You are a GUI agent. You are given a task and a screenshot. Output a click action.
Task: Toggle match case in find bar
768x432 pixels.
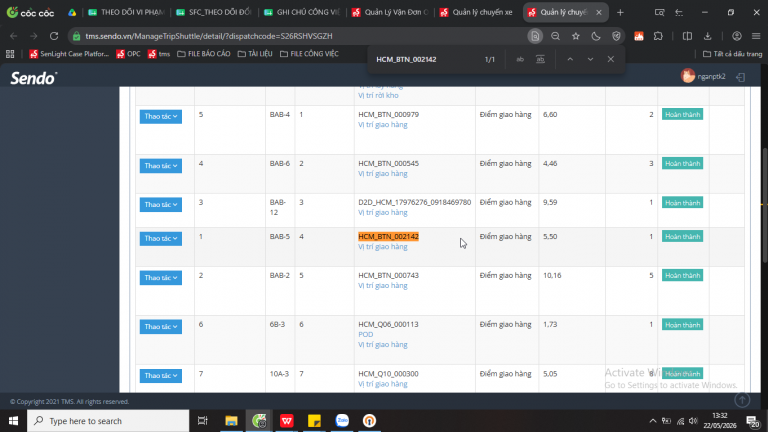coord(520,59)
